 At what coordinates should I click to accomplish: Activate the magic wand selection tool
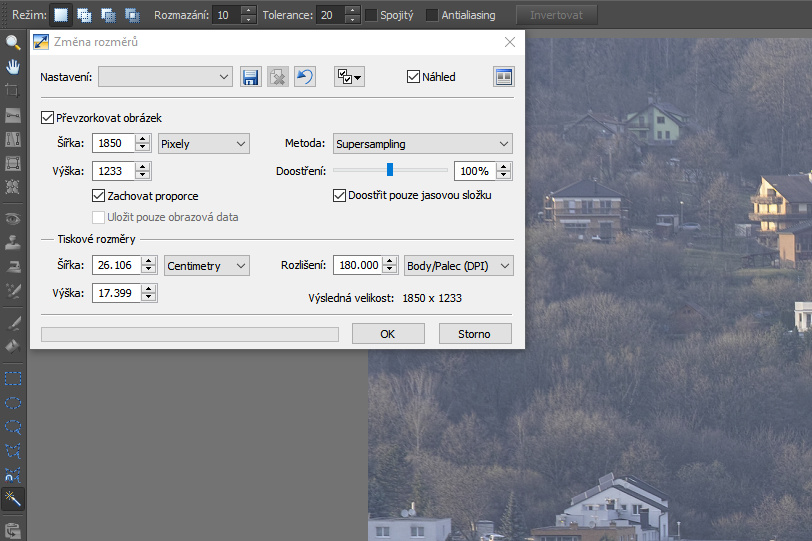pyautogui.click(x=13, y=498)
